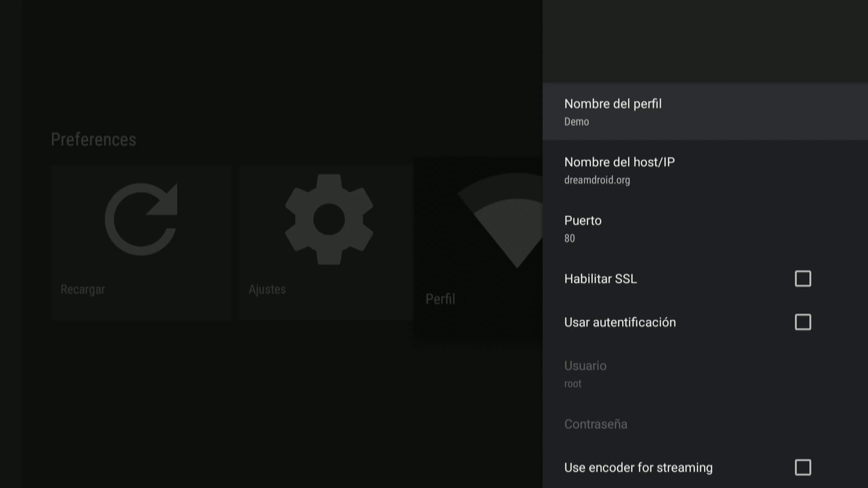Screen dimensions: 868x488
Task: Click the Preferences section heading
Action: pyautogui.click(x=93, y=140)
